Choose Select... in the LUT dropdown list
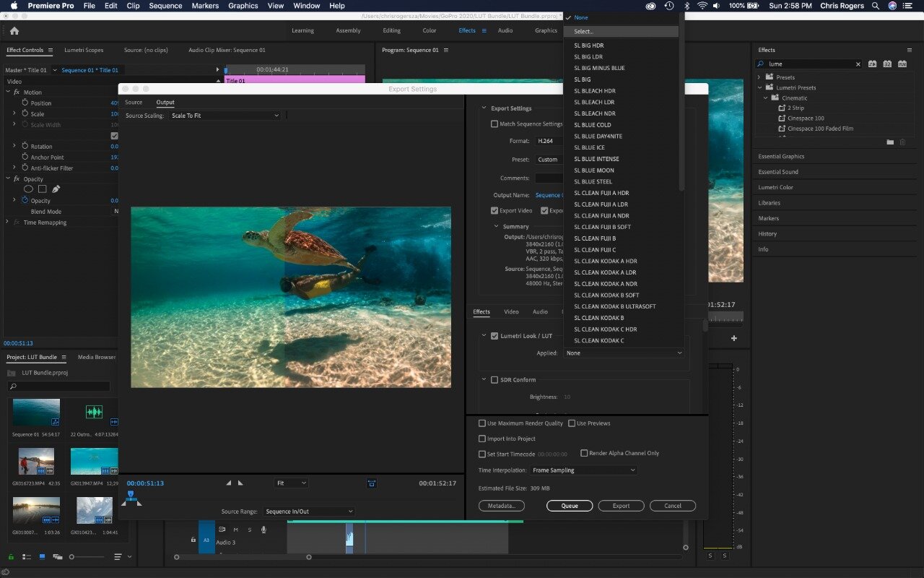924x578 pixels. [x=622, y=32]
